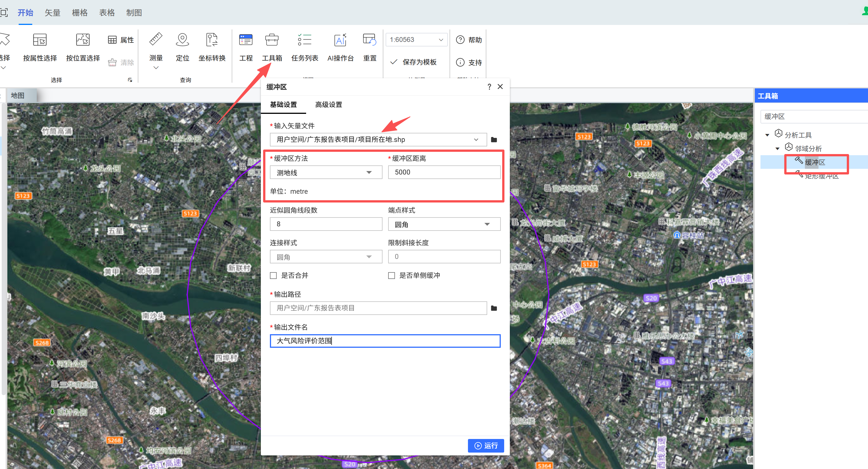Open the 定位 location tool
The image size is (868, 469).
click(x=182, y=47)
